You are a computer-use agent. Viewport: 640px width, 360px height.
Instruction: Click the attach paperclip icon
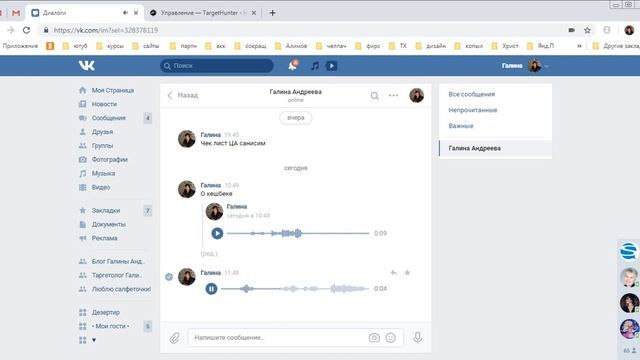pyautogui.click(x=174, y=338)
